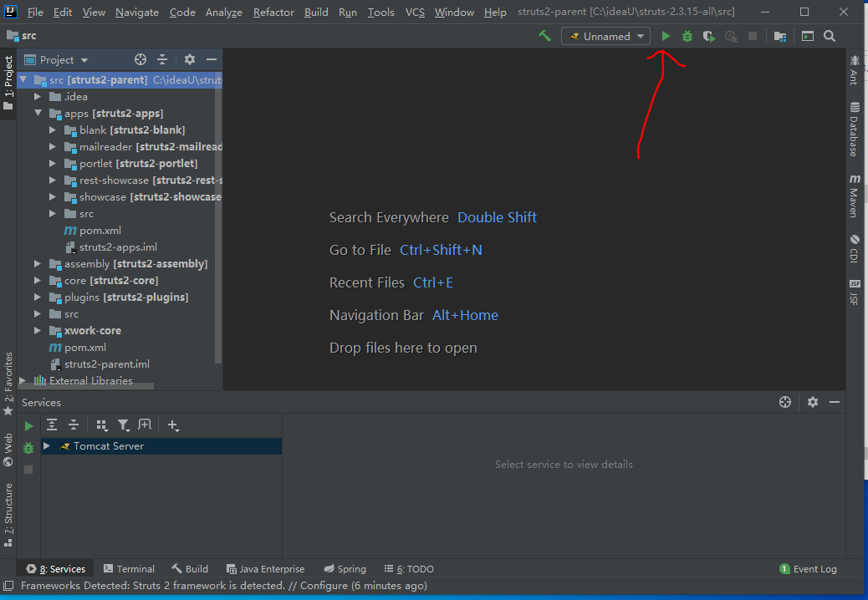This screenshot has width=868, height=600.
Task: Toggle the Ant tool window on right
Action: [x=854, y=69]
